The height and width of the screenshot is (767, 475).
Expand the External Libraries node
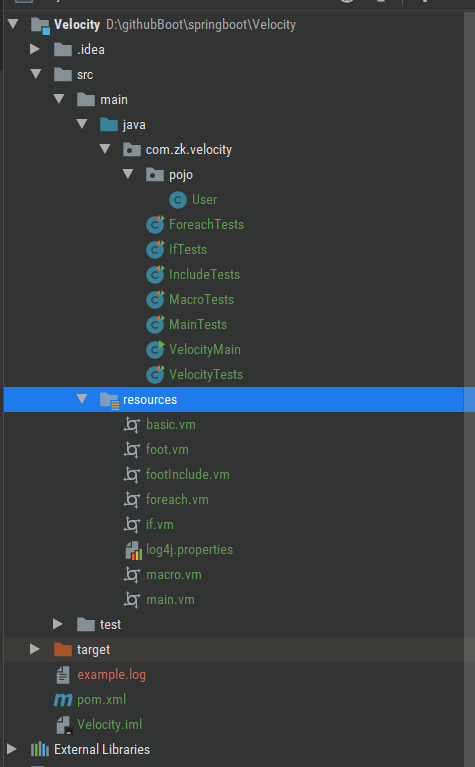pyautogui.click(x=11, y=749)
